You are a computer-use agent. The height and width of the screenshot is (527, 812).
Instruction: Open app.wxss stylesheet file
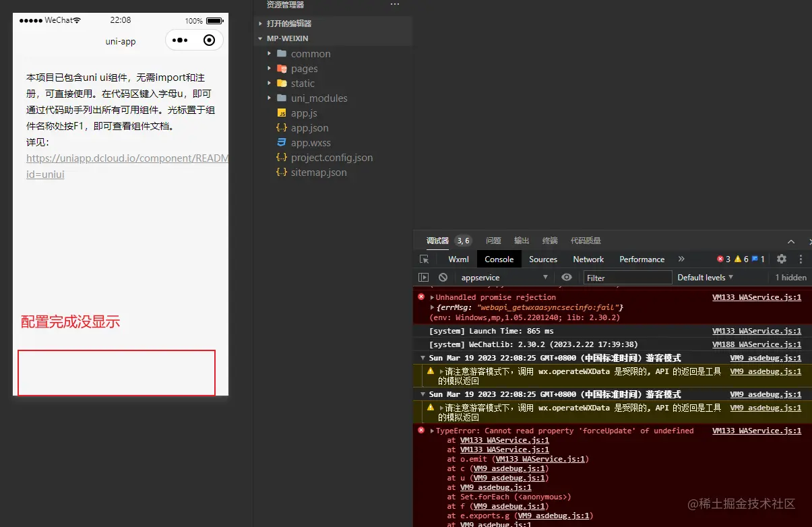[x=311, y=143]
